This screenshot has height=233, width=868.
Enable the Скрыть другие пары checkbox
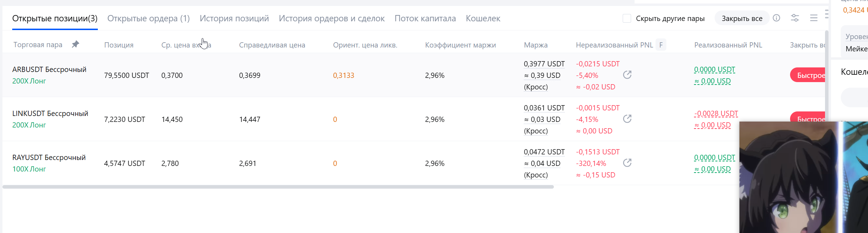pos(627,19)
